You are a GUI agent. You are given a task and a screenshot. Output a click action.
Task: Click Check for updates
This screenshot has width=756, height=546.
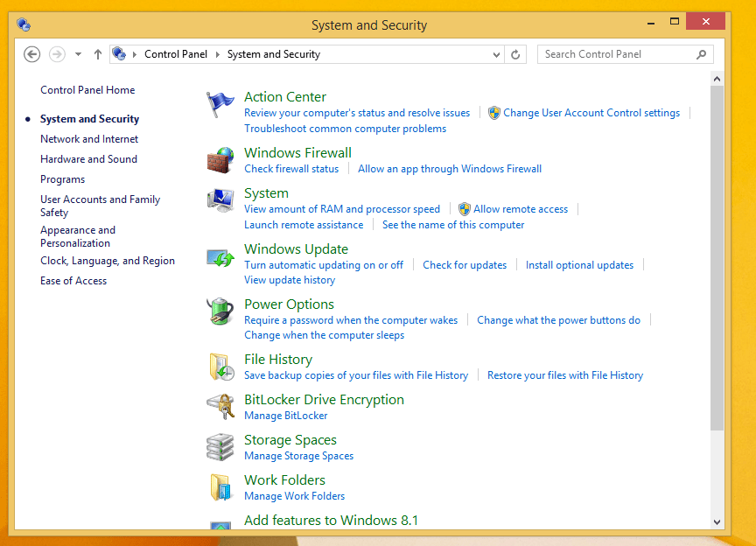[x=465, y=265]
